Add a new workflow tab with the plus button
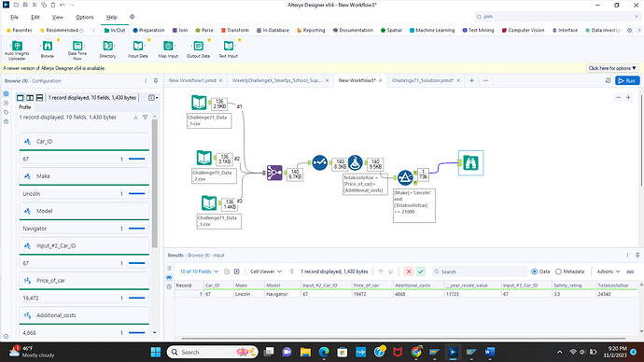The height and width of the screenshot is (362, 644). [471, 80]
